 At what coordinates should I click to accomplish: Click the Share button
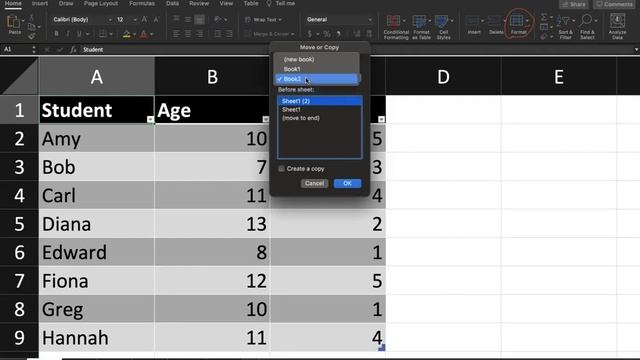coord(574,4)
